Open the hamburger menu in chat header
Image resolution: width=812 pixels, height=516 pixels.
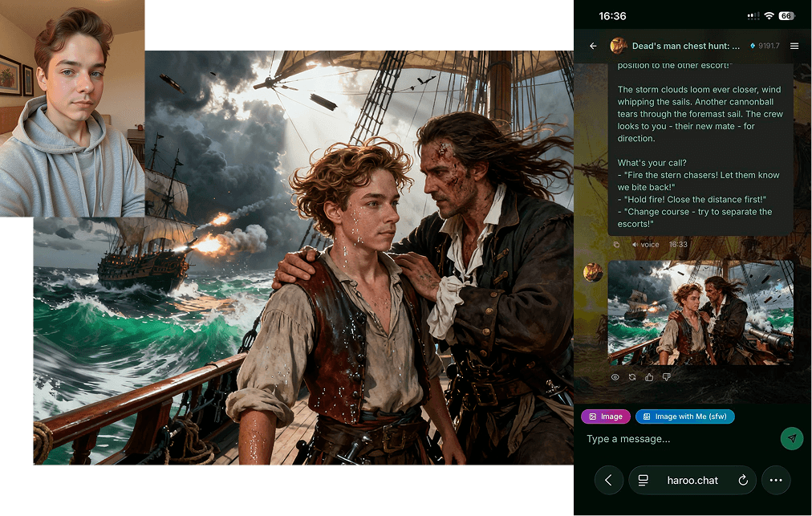794,47
